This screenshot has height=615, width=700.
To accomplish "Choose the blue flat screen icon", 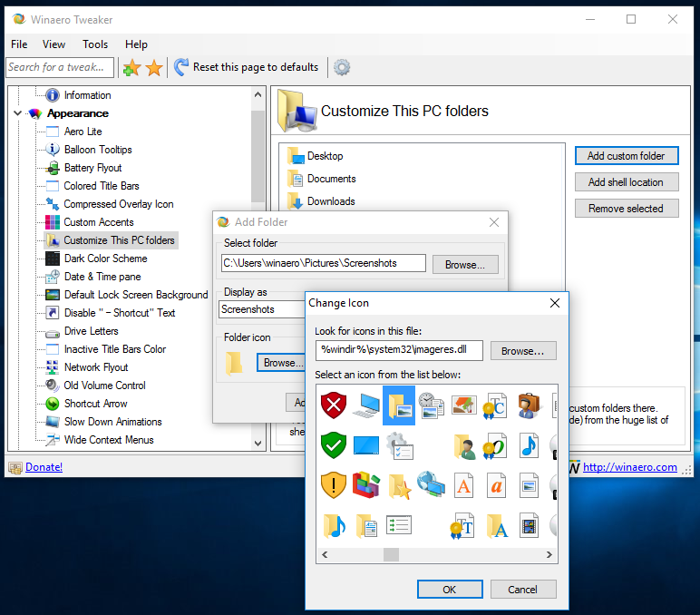I will (366, 445).
